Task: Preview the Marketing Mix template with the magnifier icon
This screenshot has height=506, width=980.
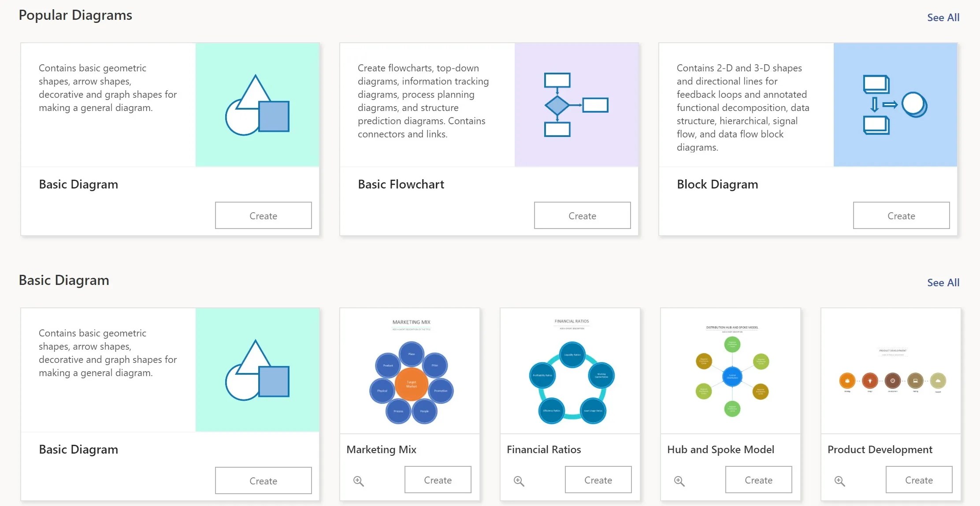Action: point(358,480)
